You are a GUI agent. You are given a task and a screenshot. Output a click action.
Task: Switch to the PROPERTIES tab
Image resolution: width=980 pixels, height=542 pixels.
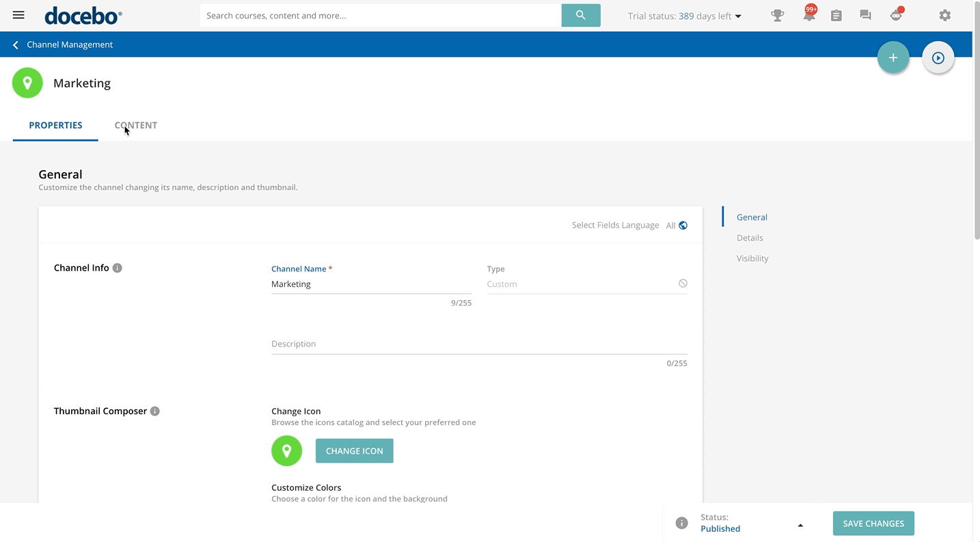click(x=55, y=125)
